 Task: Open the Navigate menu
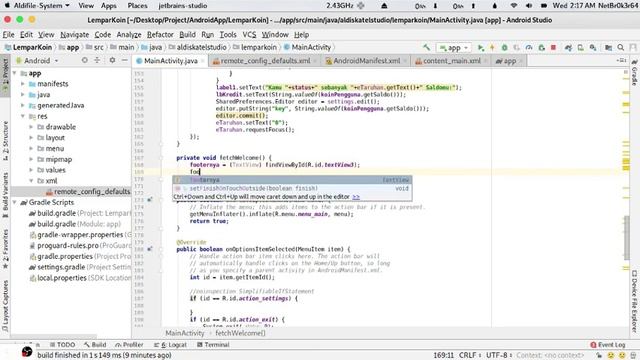click(74, 35)
